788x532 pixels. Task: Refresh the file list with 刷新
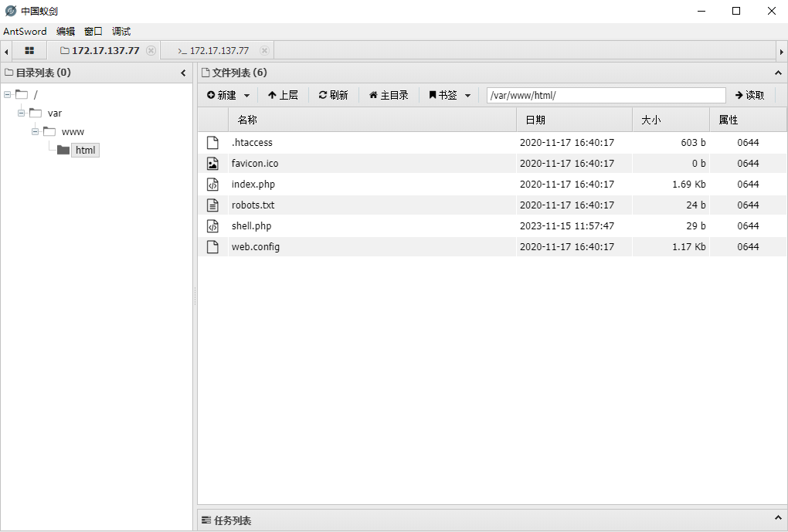click(333, 95)
